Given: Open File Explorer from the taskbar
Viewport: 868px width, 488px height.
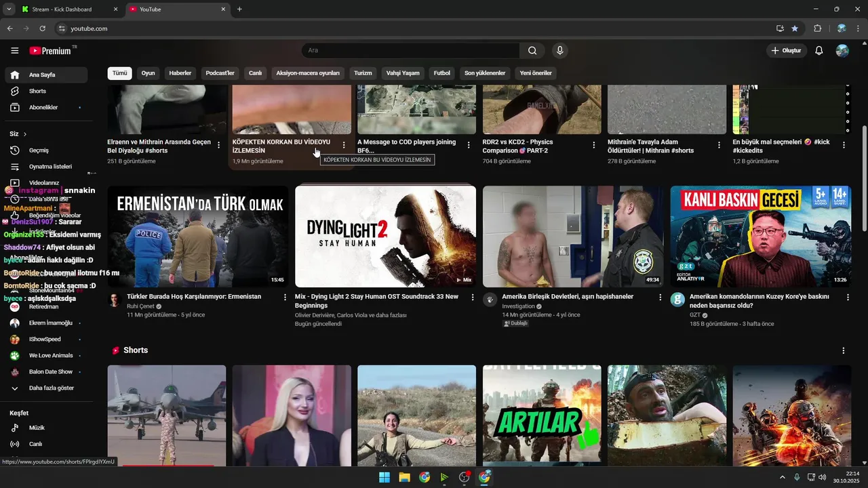Looking at the screenshot, I should 404,477.
